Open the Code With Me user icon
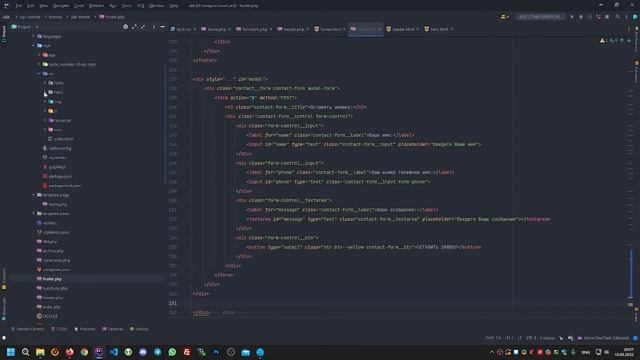This screenshot has width=640, height=360. click(x=504, y=17)
